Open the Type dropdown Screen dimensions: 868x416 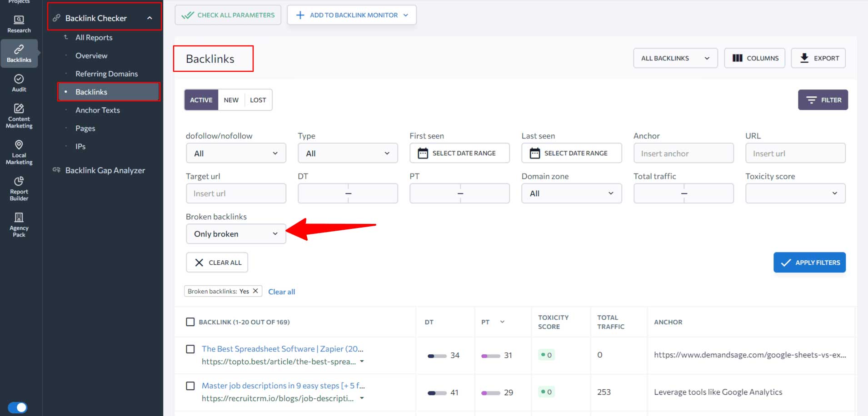point(348,153)
